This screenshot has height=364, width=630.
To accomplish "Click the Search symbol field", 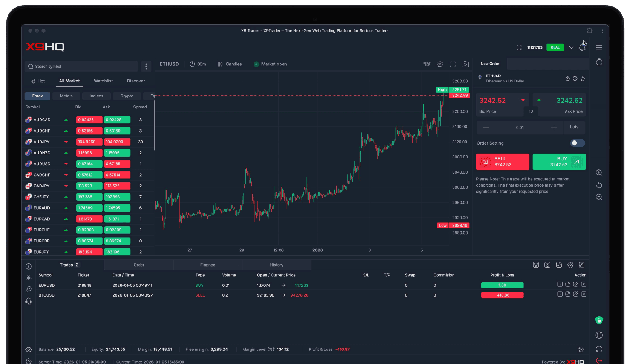I will coord(81,67).
